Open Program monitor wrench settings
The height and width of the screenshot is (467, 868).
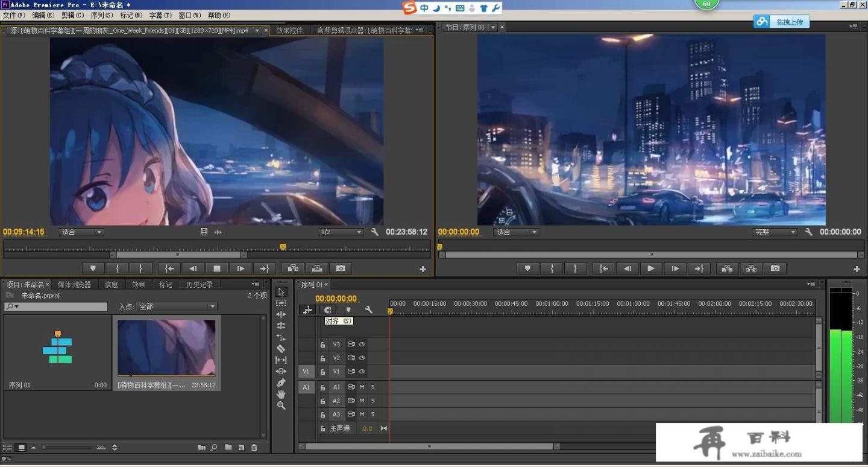click(x=808, y=232)
